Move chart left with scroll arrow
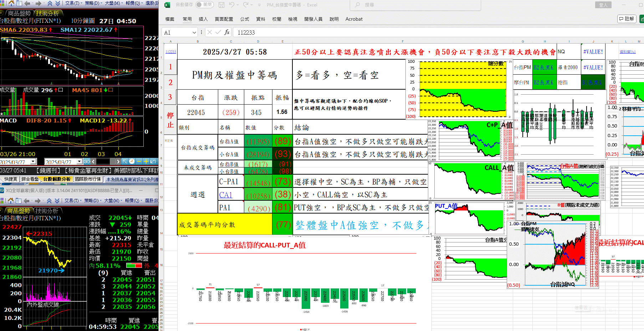Screen dimensions: 644x331 (93, 161)
